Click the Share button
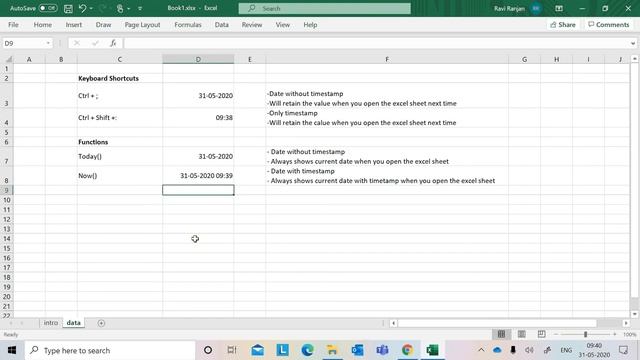Screen dimensions: 640x360 pyautogui.click(x=562, y=24)
